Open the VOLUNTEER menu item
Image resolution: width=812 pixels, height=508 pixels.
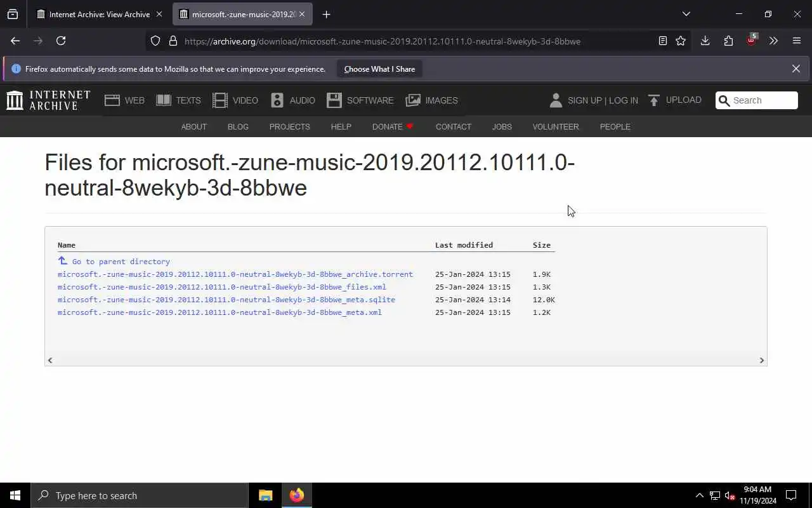pos(556,127)
